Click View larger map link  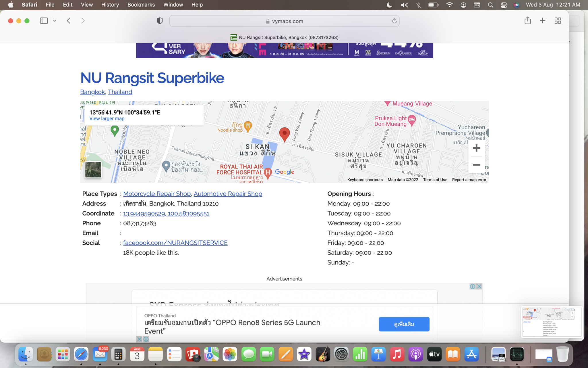107,118
